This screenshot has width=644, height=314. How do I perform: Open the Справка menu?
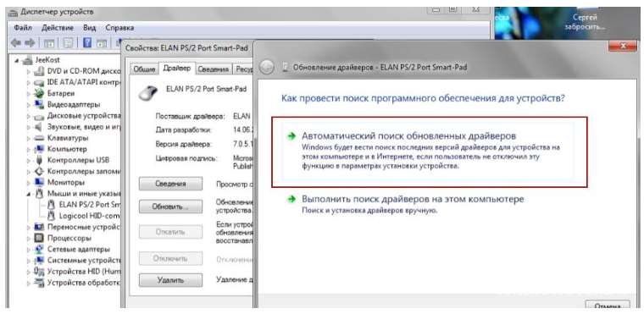(119, 28)
